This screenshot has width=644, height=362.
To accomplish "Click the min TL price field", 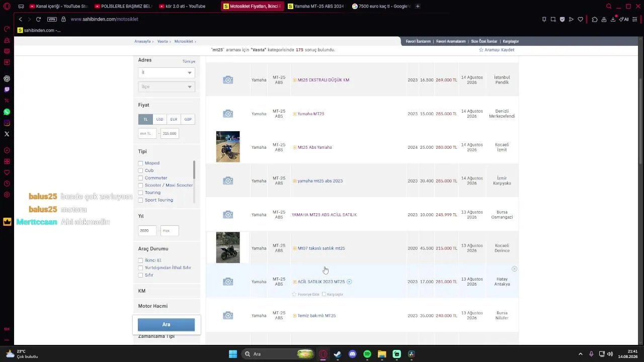I will point(147,133).
